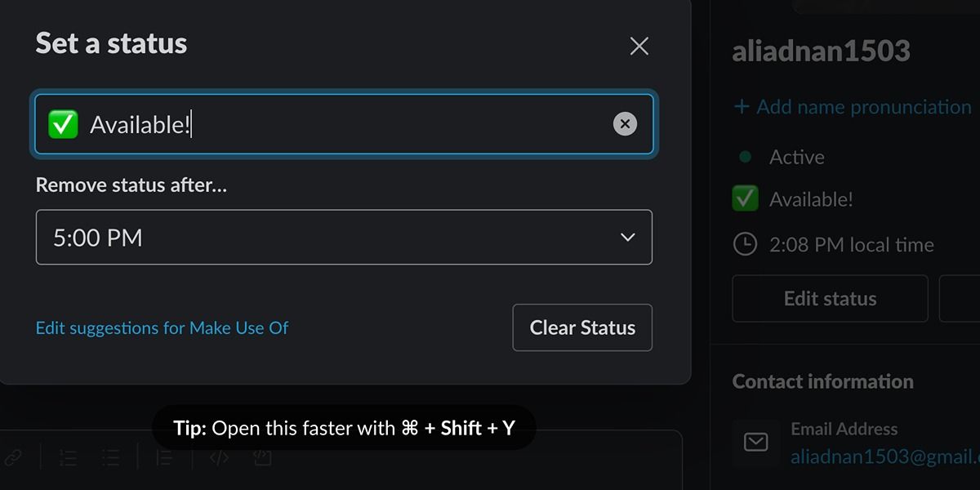This screenshot has height=490, width=980.
Task: Click the Add name pronunciation link
Action: [853, 106]
